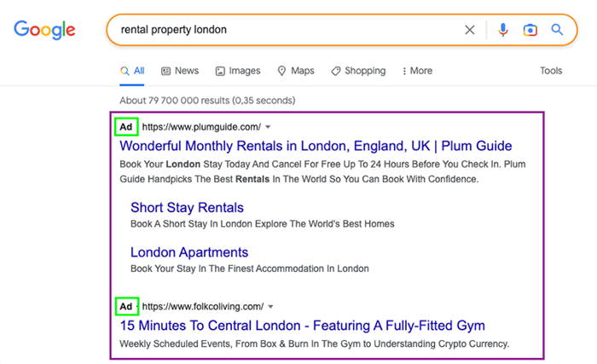The image size is (597, 364).
Task: Switch to the Images tab
Action: [238, 71]
